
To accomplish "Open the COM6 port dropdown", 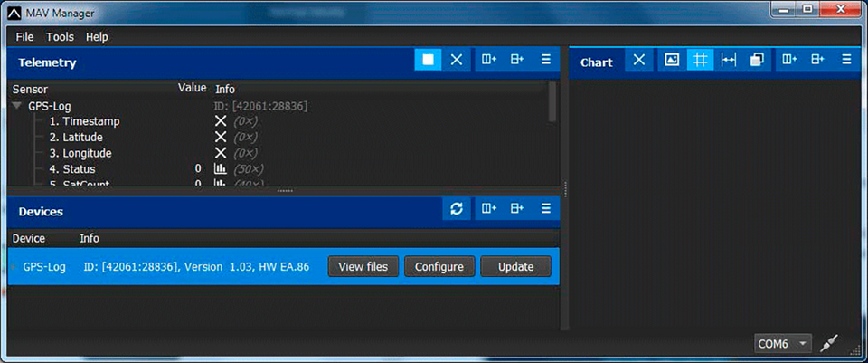I will pyautogui.click(x=783, y=344).
